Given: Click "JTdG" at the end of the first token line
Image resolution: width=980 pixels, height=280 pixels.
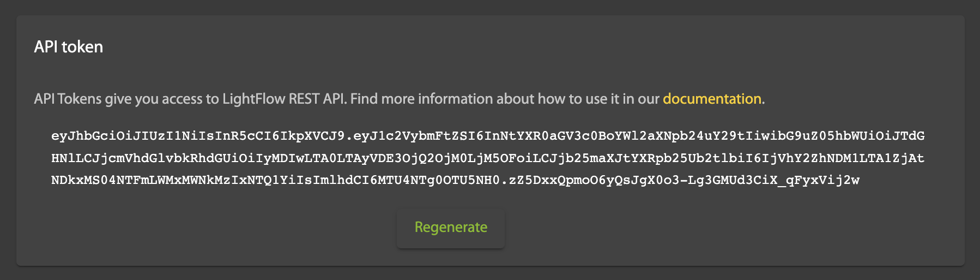Looking at the screenshot, I should (x=908, y=136).
